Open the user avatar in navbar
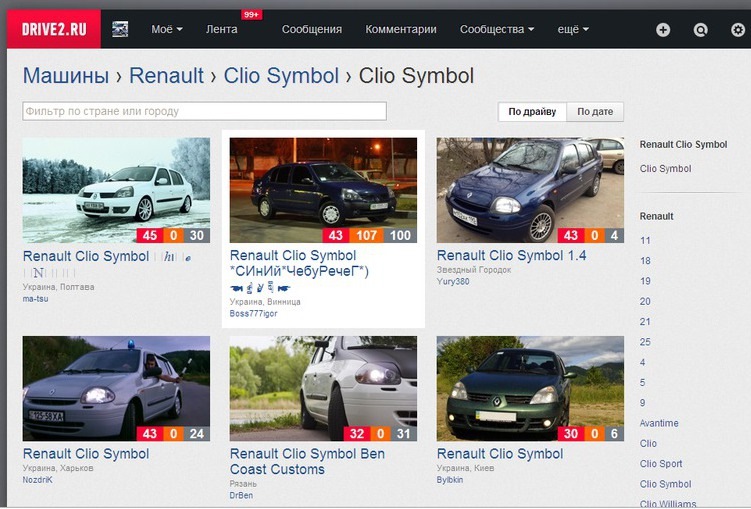This screenshot has width=751, height=509. 120,29
